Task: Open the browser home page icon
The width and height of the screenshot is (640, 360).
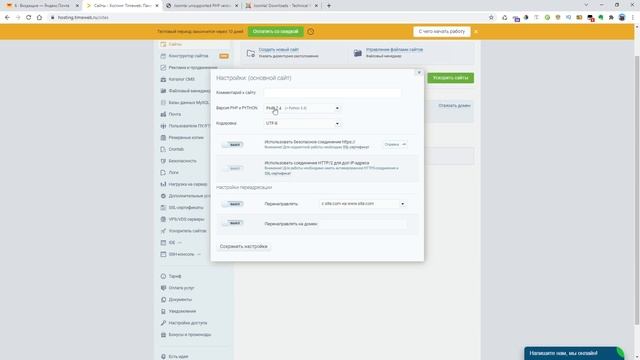Action: pyautogui.click(x=39, y=18)
